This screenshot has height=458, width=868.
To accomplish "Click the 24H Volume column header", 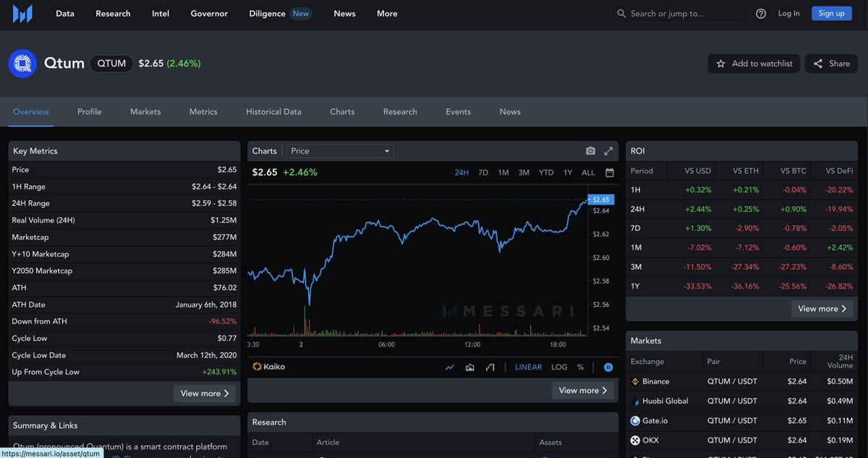I will (840, 361).
